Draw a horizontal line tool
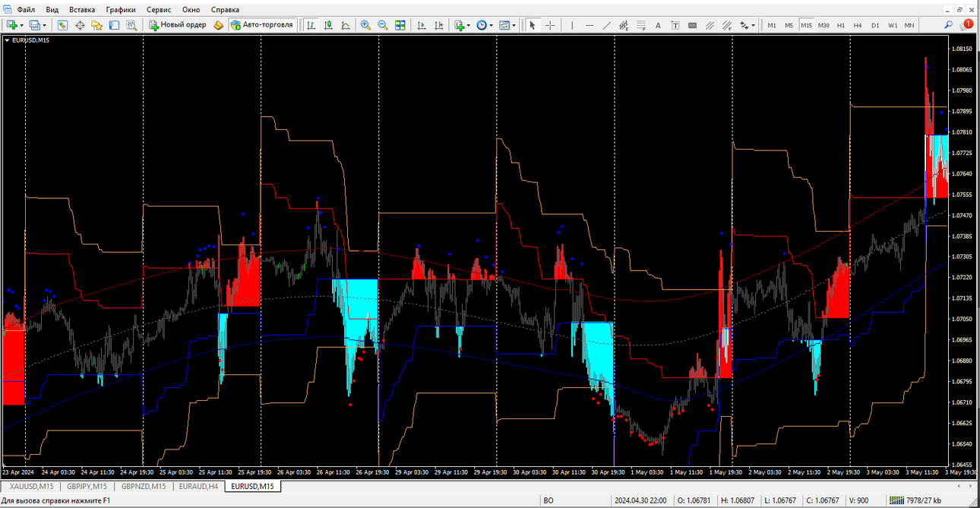The width and height of the screenshot is (980, 508). point(590,25)
